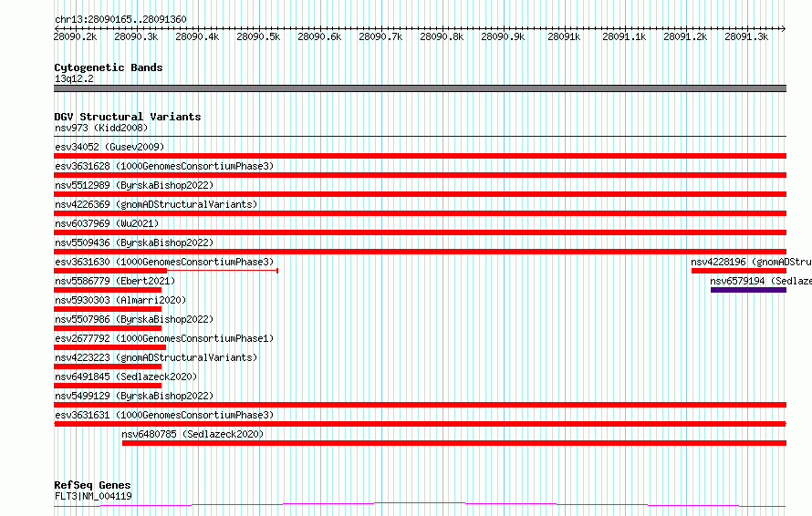Click nsv6480785 (Sedlazeck2020) label

193,434
